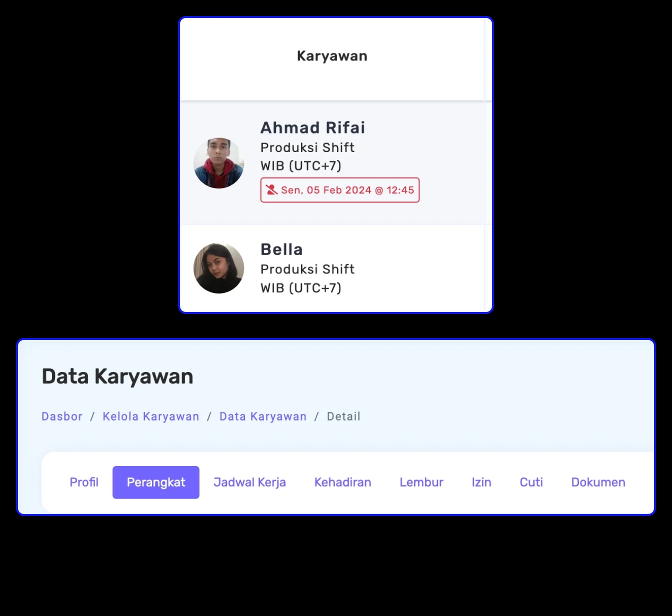672x616 pixels.
Task: Switch to the Dokumen tab
Action: pos(598,482)
